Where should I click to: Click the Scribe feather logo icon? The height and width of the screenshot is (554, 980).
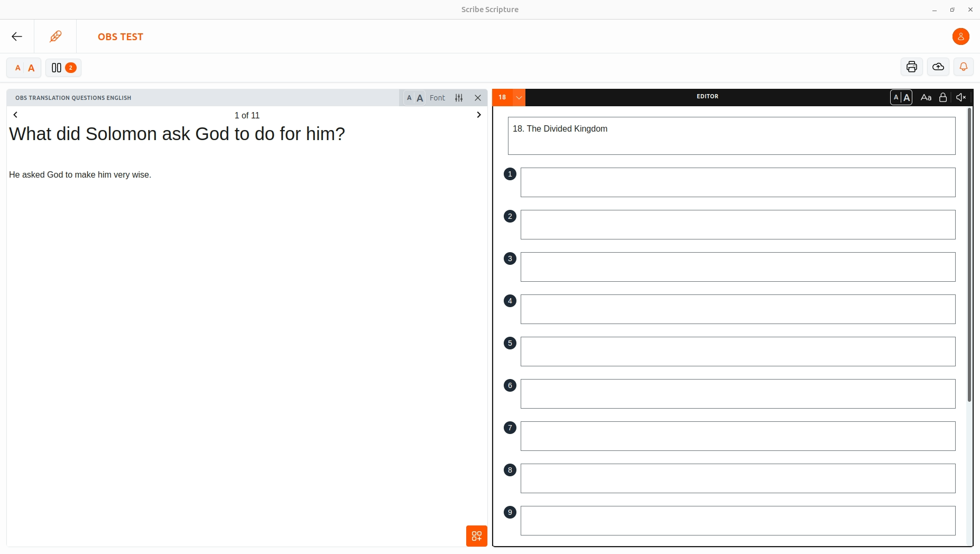coord(56,36)
